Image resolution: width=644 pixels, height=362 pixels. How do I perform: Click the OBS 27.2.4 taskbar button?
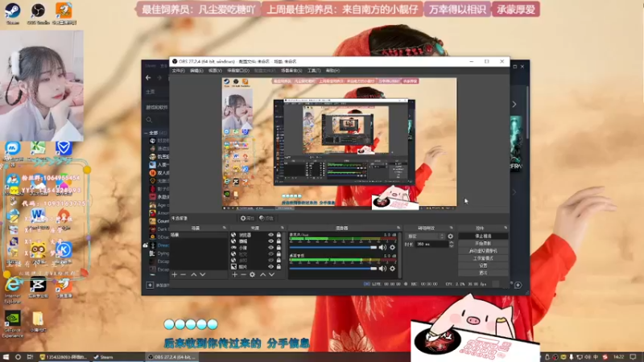click(171, 357)
